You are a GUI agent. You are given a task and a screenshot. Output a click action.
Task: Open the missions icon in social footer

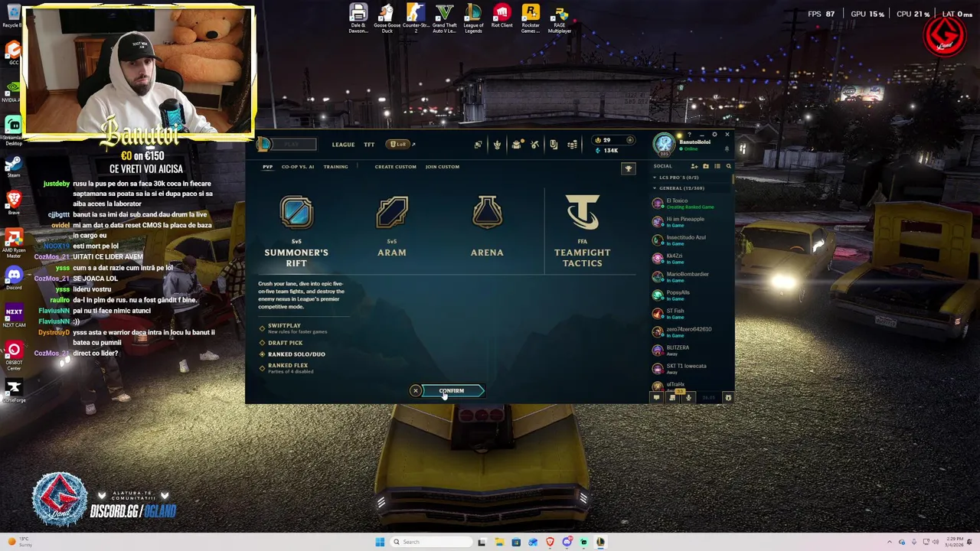(x=672, y=397)
